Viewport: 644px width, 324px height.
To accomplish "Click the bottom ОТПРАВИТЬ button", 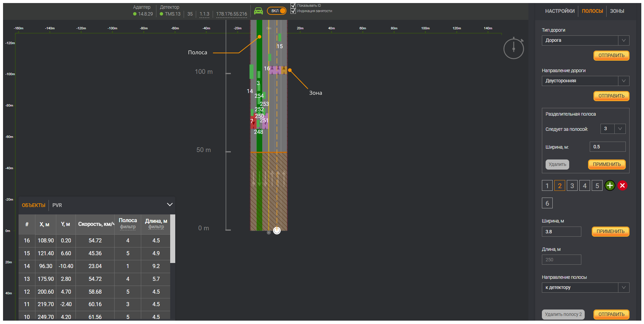I will (x=611, y=315).
